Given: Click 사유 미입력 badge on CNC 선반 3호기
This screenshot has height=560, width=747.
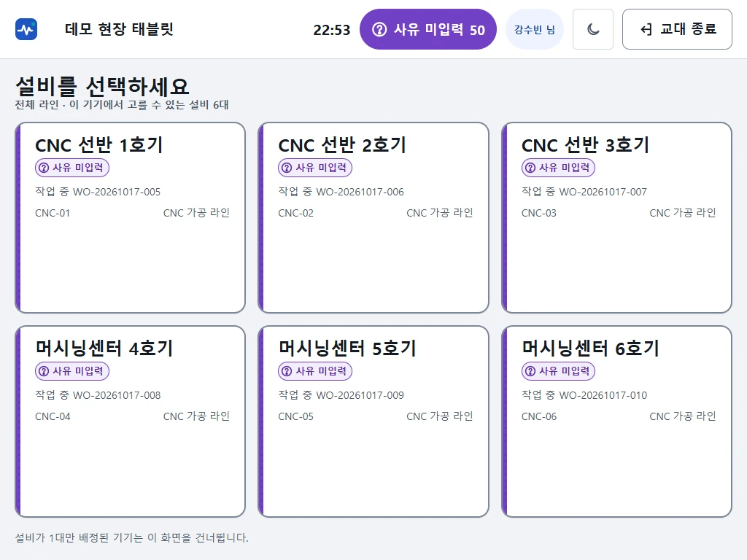Looking at the screenshot, I should (558, 168).
